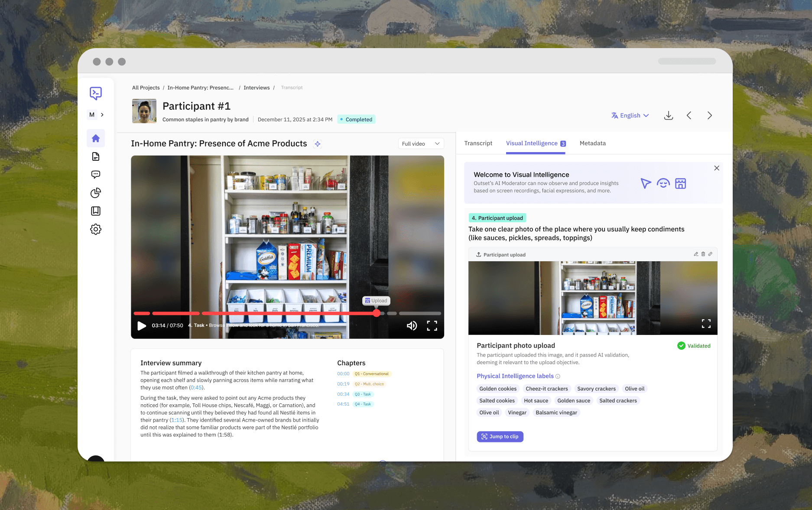Select the documents icon in the sidebar
The height and width of the screenshot is (510, 812).
[x=96, y=156]
